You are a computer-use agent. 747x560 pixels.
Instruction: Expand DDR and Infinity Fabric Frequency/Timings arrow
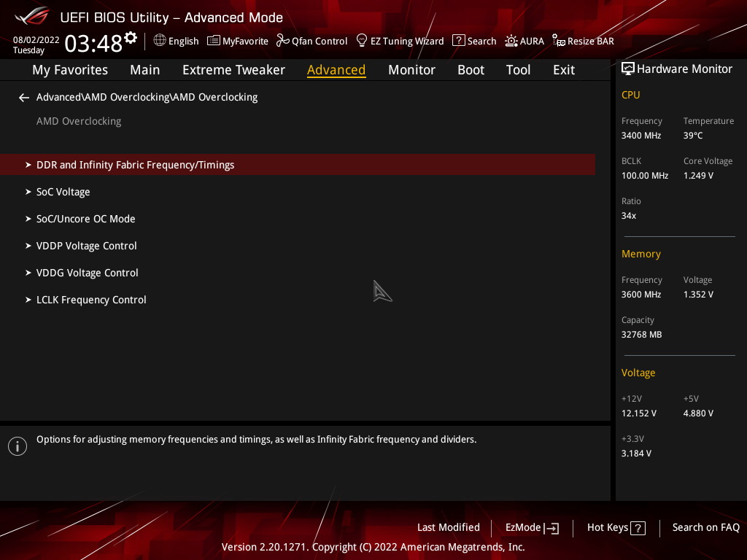click(28, 165)
